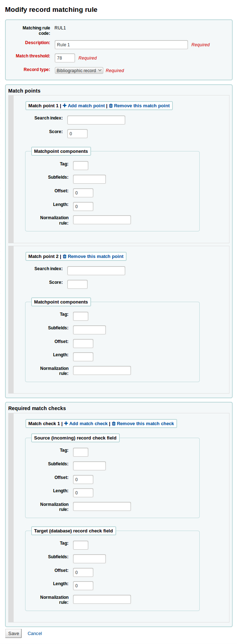Viewport: 237px width, 644px height.
Task: Focus the Match threshold input
Action: (65, 58)
